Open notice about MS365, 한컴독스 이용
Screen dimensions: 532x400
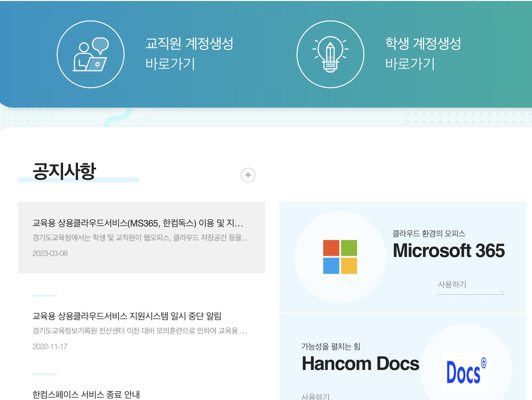click(138, 223)
